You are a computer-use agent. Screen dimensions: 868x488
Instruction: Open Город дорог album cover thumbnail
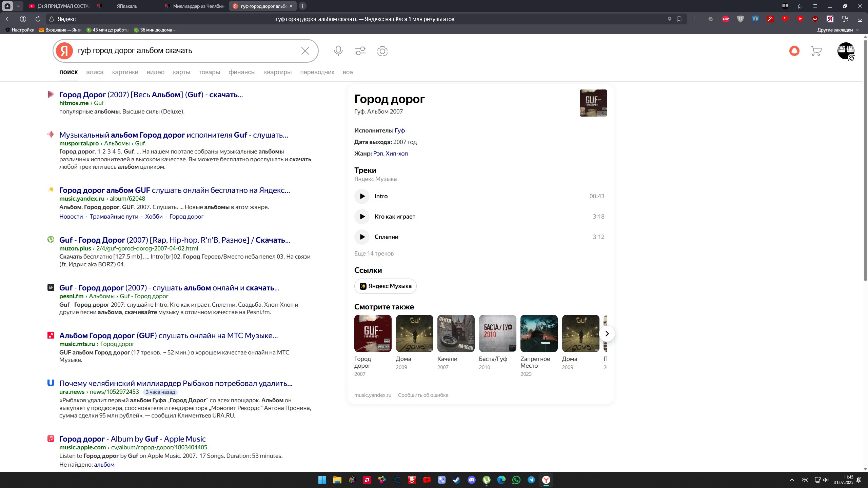pyautogui.click(x=593, y=103)
